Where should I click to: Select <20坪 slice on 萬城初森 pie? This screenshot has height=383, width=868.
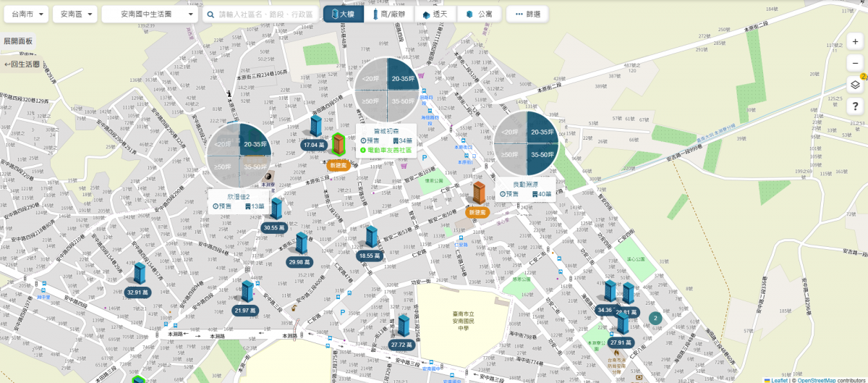click(370, 75)
